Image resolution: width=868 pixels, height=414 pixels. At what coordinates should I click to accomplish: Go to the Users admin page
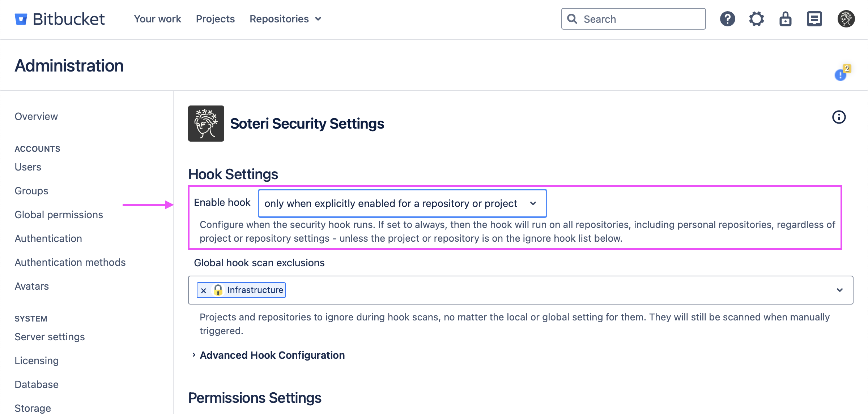point(28,167)
